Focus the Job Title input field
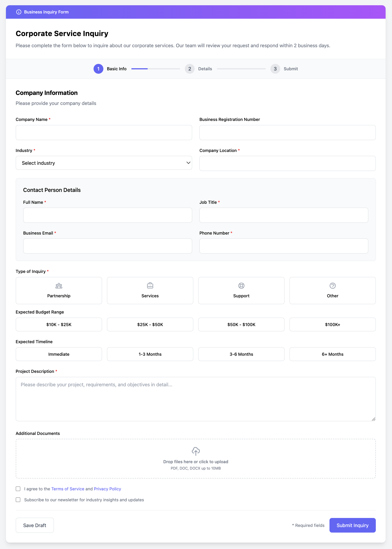Viewport: 392px width, 549px height. pos(284,215)
